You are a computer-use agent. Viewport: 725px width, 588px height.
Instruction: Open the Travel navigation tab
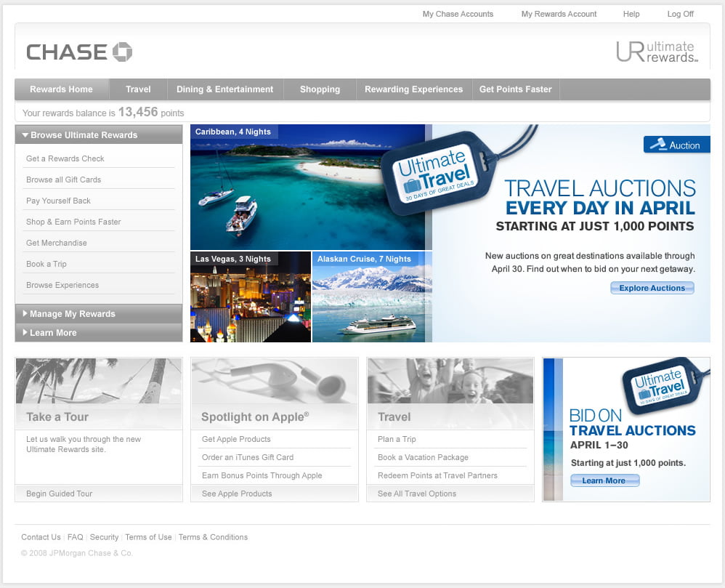[138, 89]
